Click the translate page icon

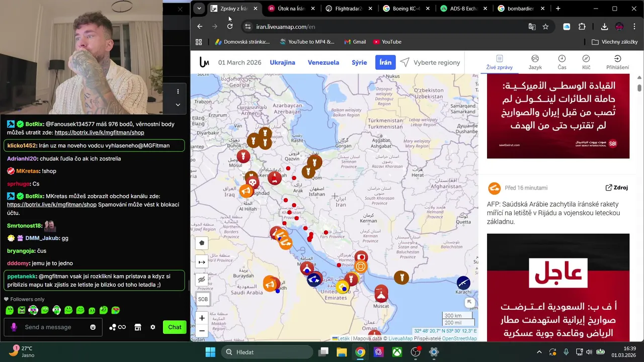tap(532, 27)
